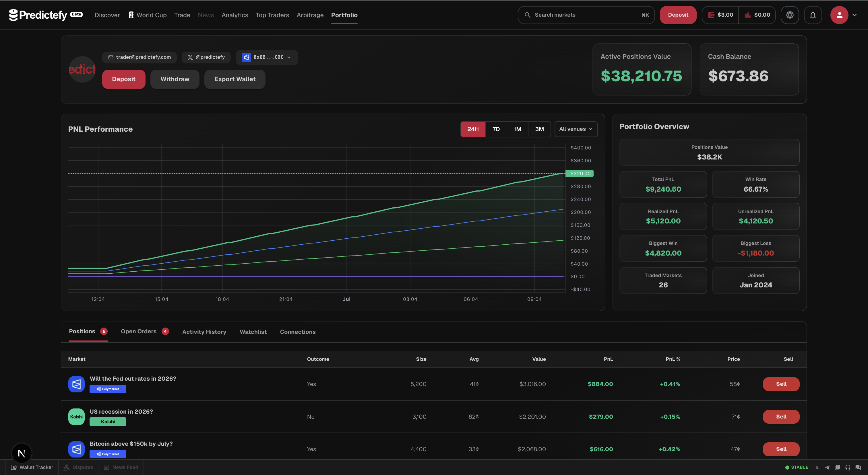Viewport: 868px width, 475px height.
Task: Select the 7D chart range
Action: click(496, 129)
